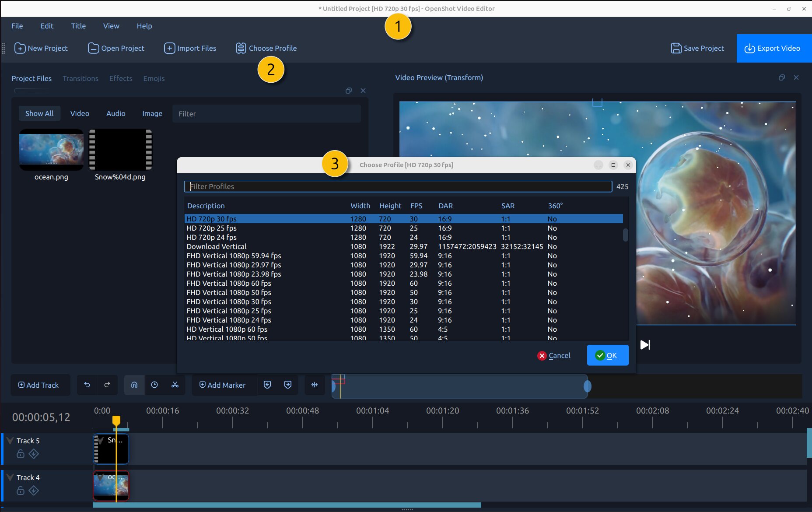This screenshot has width=812, height=512.
Task: Click the Add Marker button
Action: [x=222, y=385]
